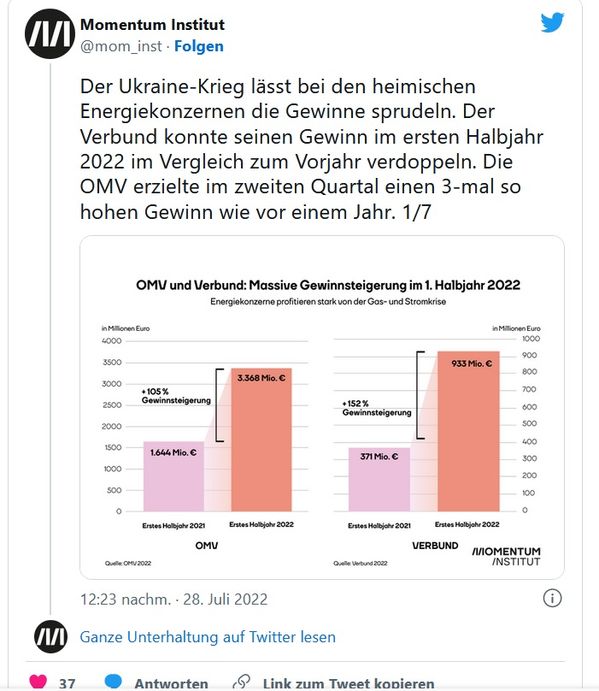599x691 pixels.
Task: Click the tweet text about Ukraine-Krieg
Action: tap(311, 149)
